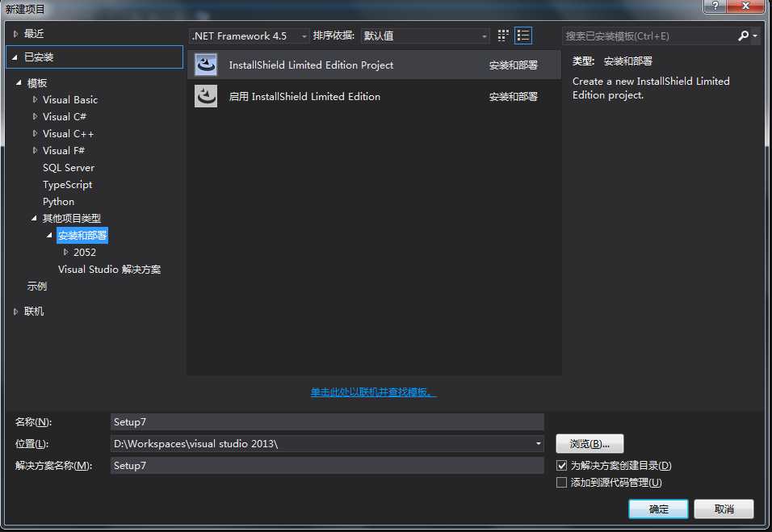Expand the Visual F# node
The width and height of the screenshot is (772, 532).
point(35,151)
